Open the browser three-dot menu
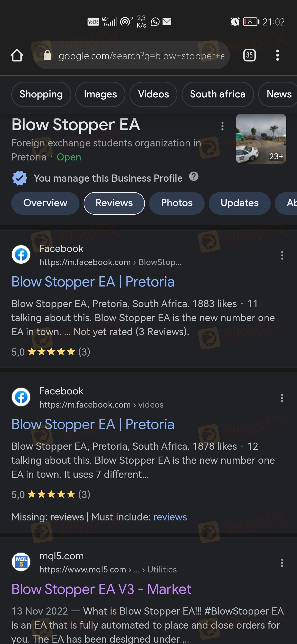 (x=277, y=55)
